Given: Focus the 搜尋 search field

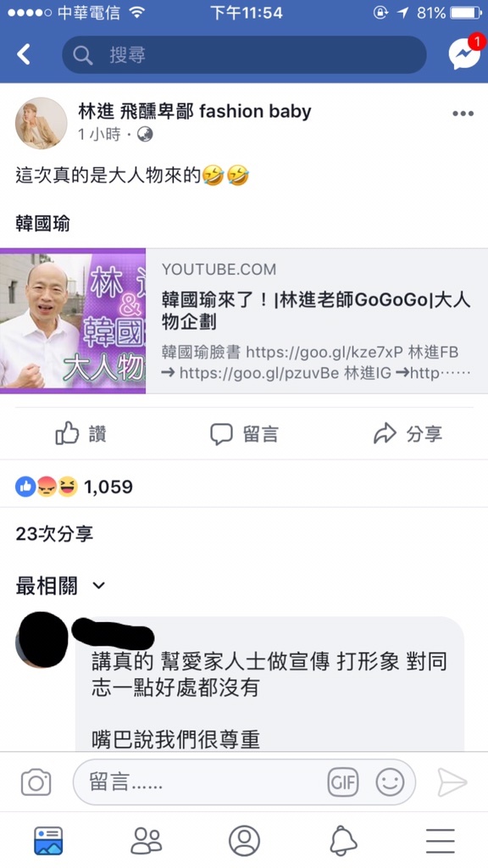Looking at the screenshot, I should coord(244,55).
